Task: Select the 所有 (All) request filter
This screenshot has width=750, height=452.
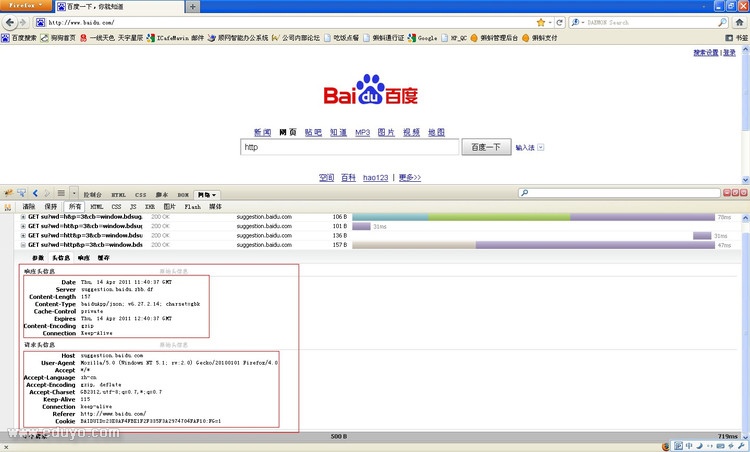Action: pos(75,207)
